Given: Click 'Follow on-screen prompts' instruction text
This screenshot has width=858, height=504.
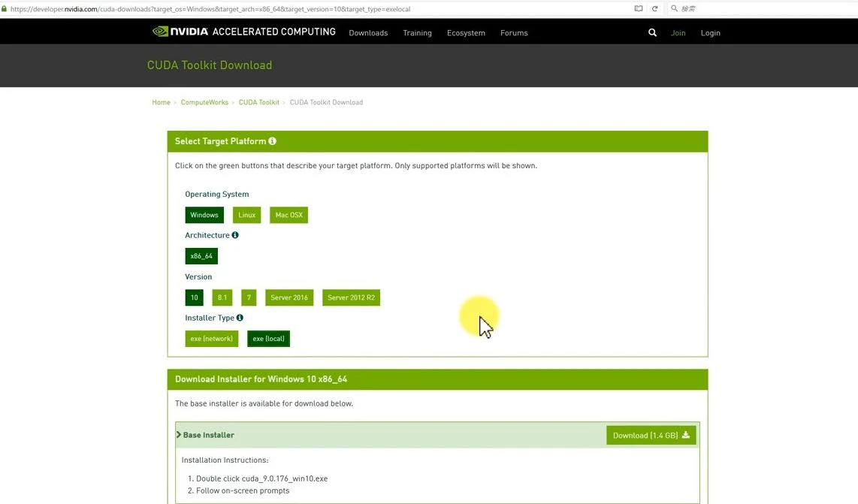Looking at the screenshot, I should pyautogui.click(x=243, y=490).
